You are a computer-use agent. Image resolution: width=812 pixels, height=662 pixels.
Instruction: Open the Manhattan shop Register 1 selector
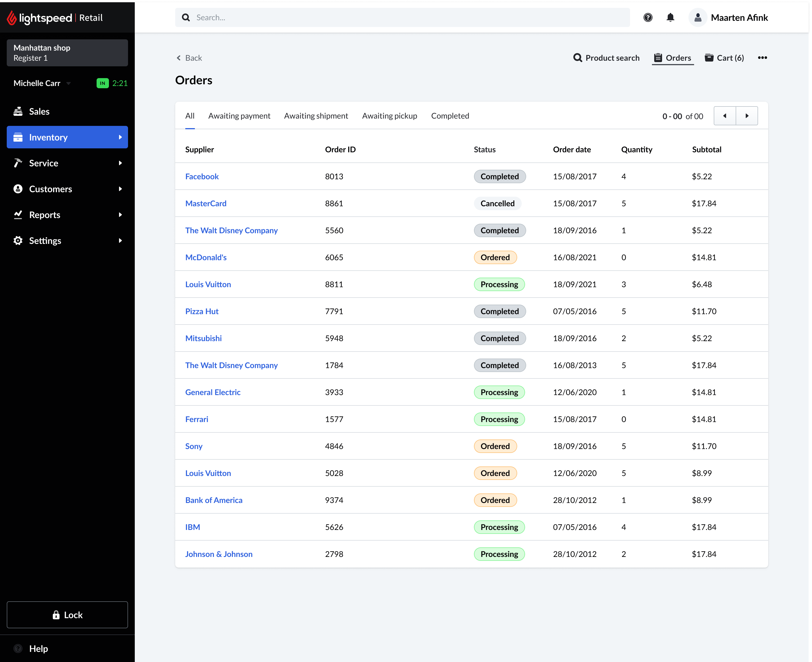click(x=67, y=53)
